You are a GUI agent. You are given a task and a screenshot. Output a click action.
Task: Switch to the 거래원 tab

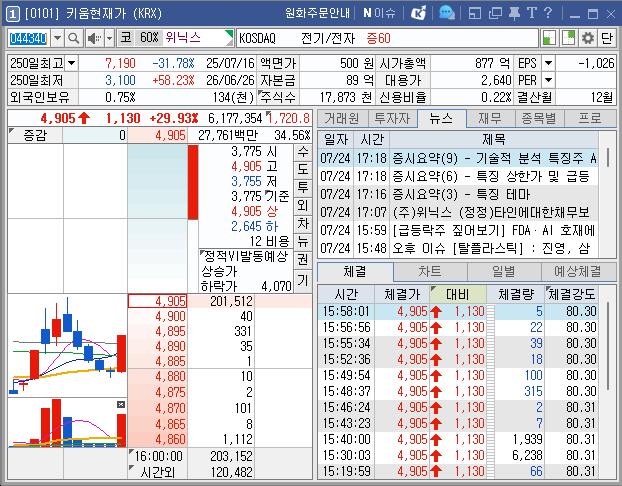point(342,118)
